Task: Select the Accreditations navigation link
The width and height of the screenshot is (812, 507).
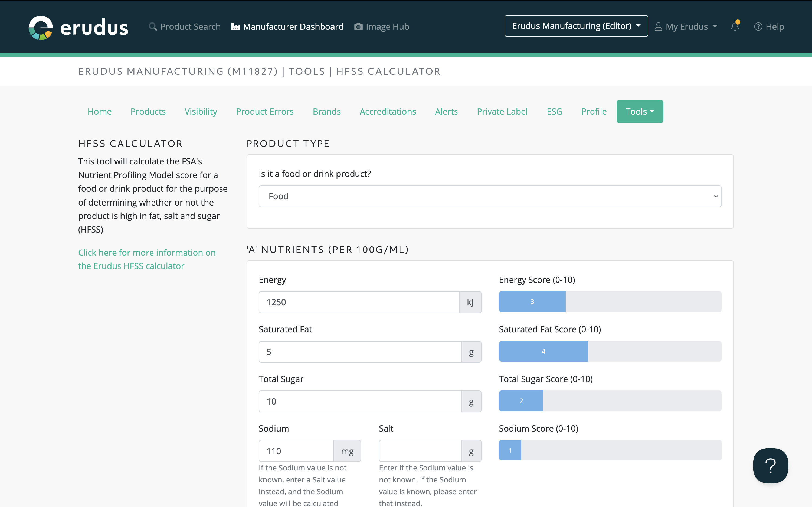Action: point(388,111)
